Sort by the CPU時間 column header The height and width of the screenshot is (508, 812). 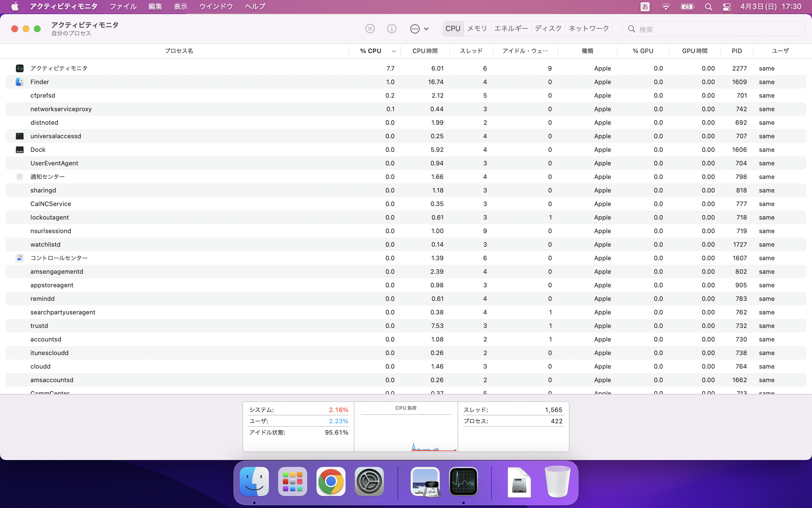coord(425,51)
